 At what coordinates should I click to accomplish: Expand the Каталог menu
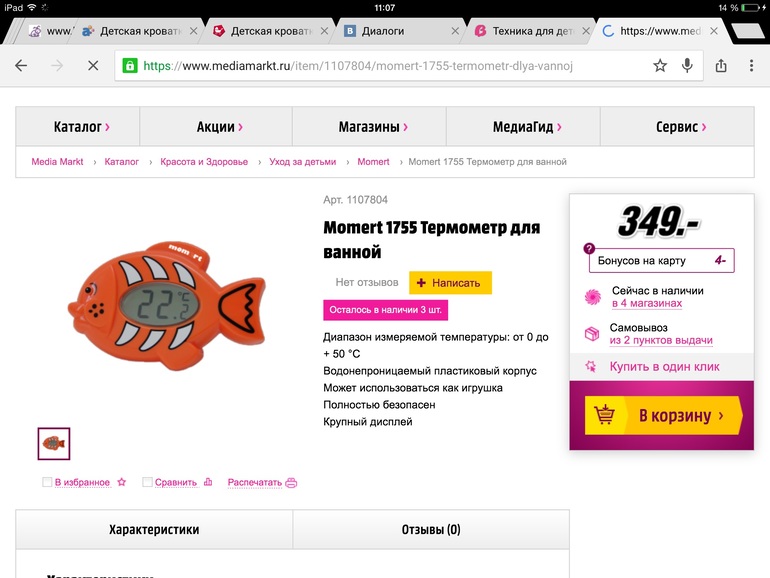click(78, 127)
